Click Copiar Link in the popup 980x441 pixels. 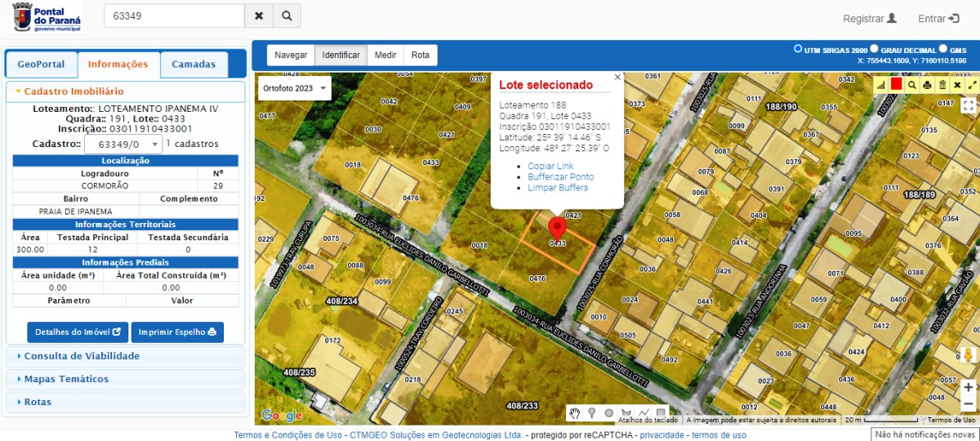coord(550,167)
